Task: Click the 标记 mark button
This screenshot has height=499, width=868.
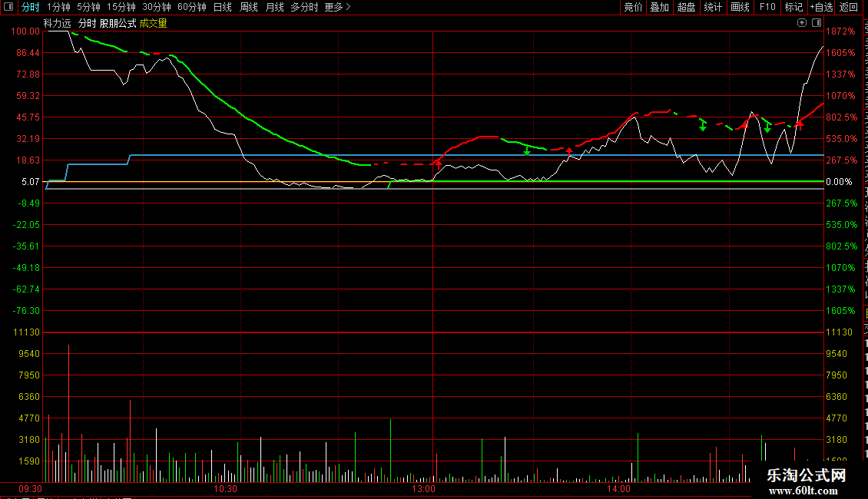Action: 793,7
